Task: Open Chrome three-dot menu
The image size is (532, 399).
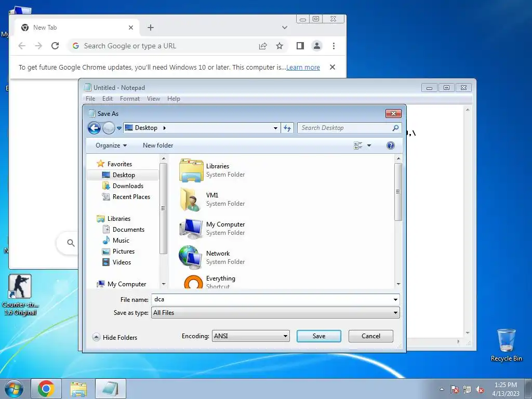Action: 334,46
